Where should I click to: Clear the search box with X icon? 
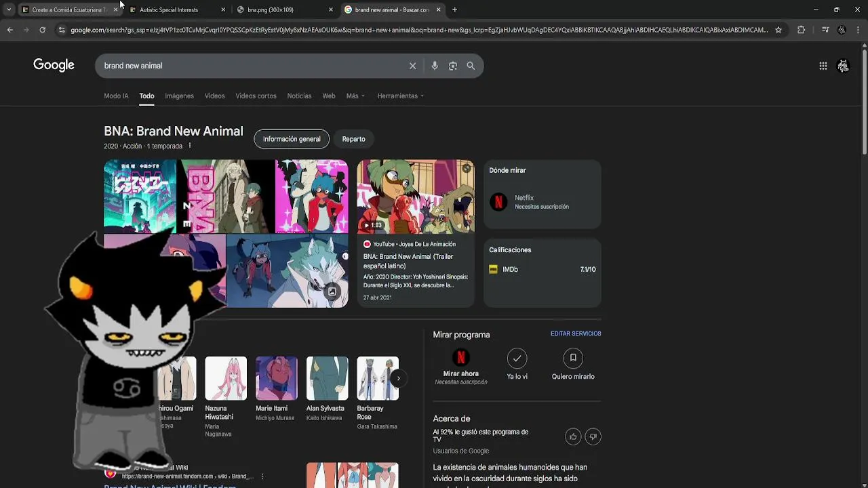(x=412, y=66)
